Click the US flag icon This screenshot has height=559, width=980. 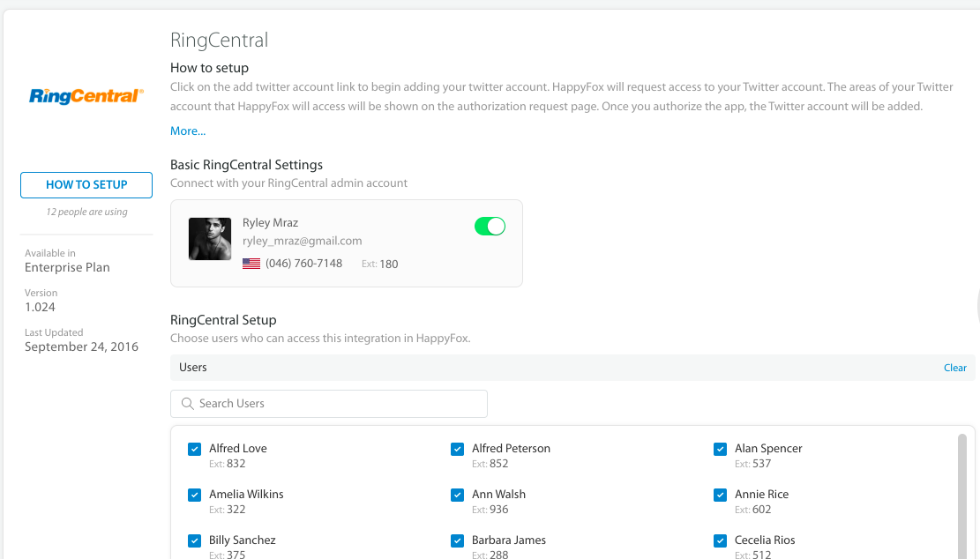[251, 264]
